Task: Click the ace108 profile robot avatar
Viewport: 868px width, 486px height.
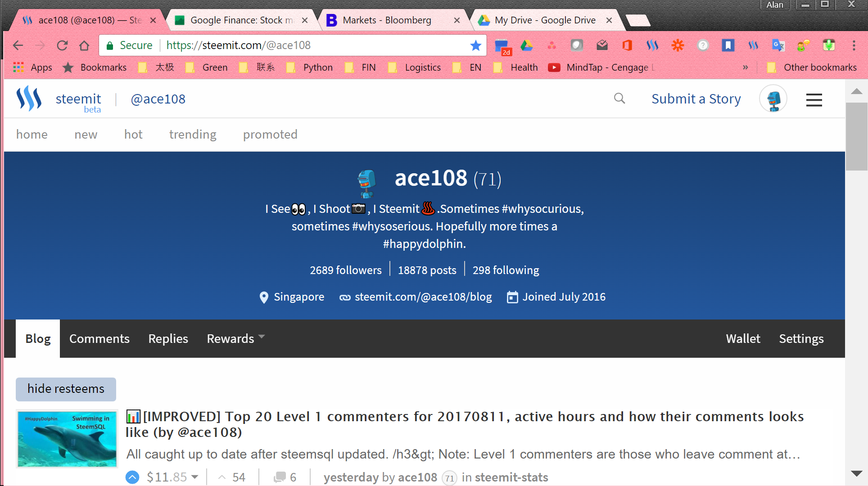Action: (367, 183)
